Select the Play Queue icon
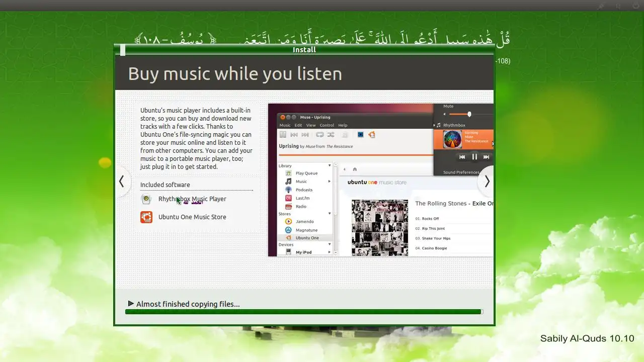 pyautogui.click(x=288, y=173)
